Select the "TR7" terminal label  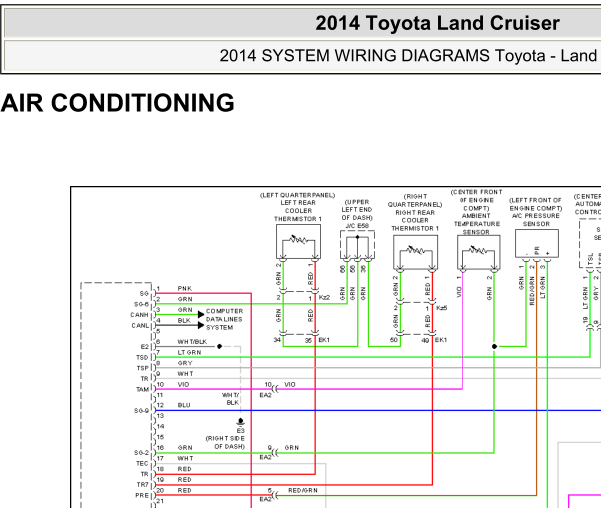click(x=143, y=485)
